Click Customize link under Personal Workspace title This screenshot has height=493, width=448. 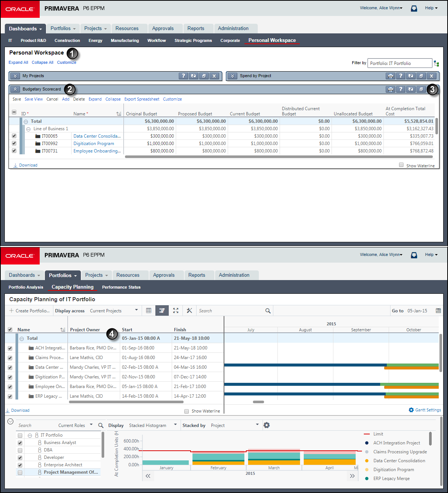67,63
